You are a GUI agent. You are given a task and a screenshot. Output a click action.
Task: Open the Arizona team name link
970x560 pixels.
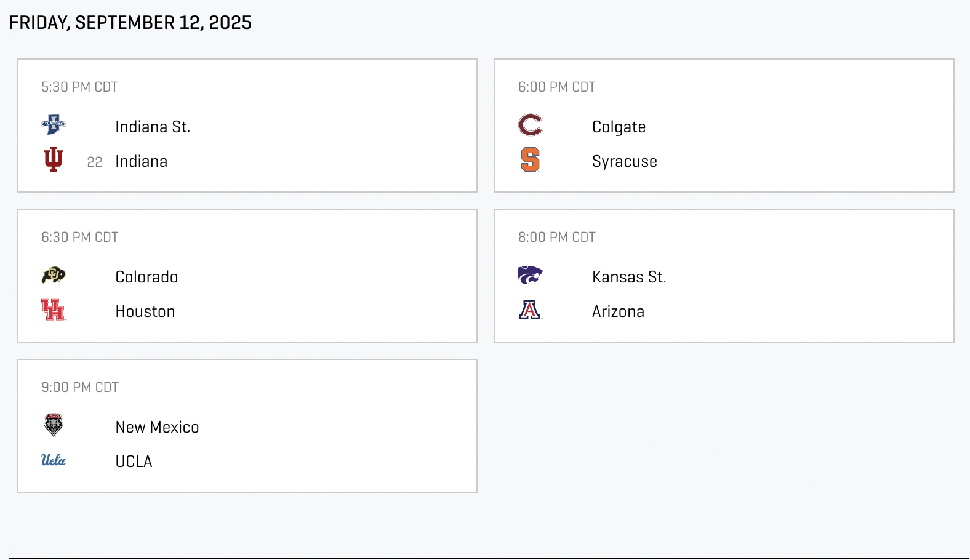618,311
